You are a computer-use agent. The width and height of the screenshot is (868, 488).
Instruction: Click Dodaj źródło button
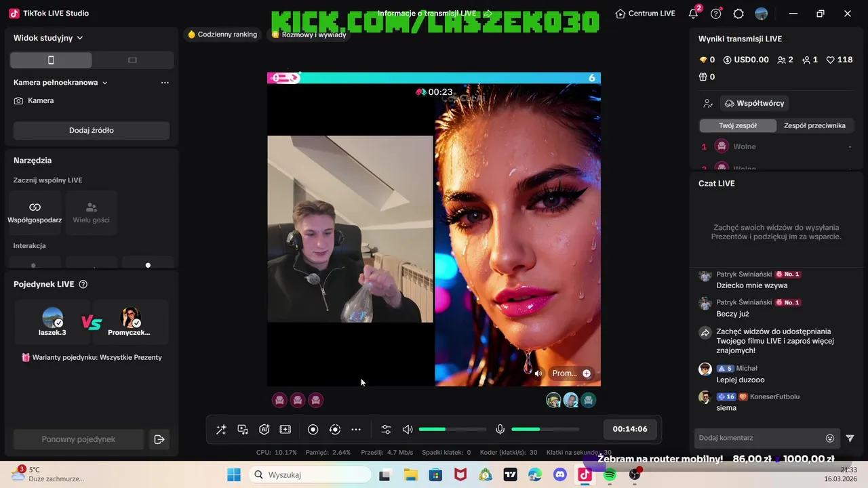(92, 130)
